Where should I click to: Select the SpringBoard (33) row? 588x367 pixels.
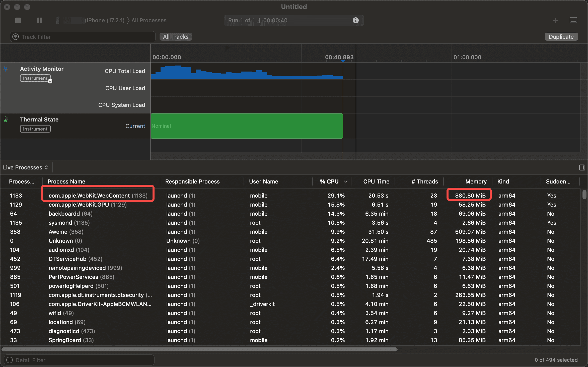[290, 340]
